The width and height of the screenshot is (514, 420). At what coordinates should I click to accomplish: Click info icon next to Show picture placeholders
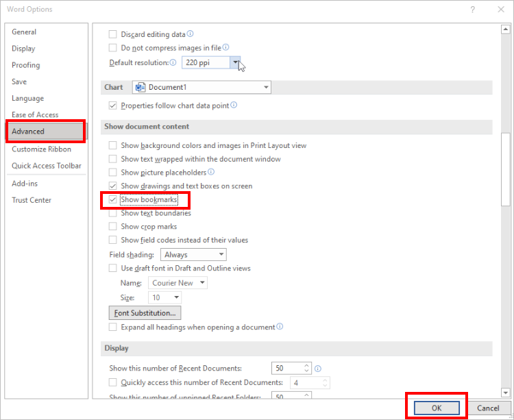(x=211, y=172)
